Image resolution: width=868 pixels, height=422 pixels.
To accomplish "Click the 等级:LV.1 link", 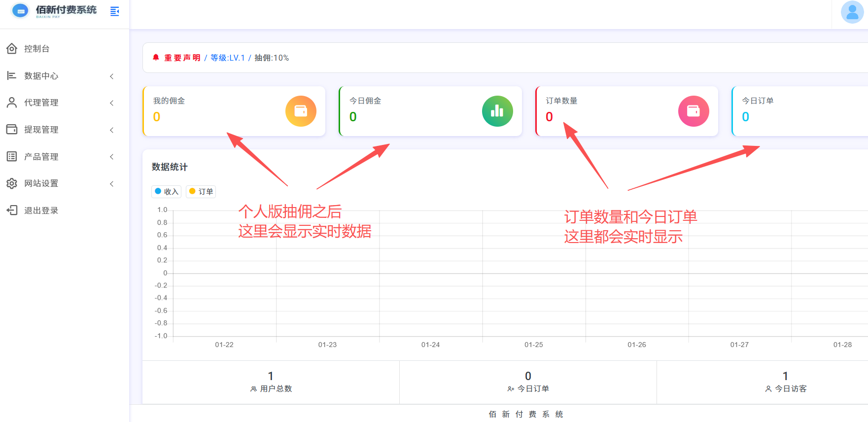I will (228, 58).
